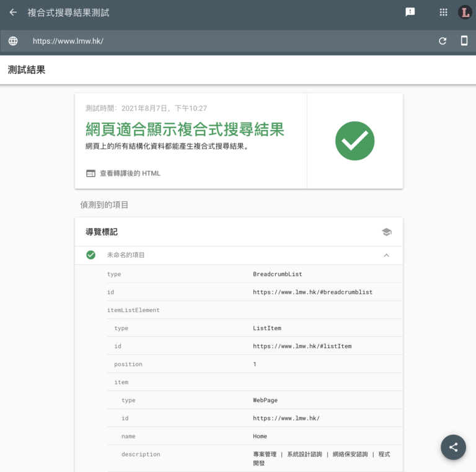Screen dimensions: 476x472
Task: Click the 複合式搜尋結果測試 title
Action: tap(68, 12)
